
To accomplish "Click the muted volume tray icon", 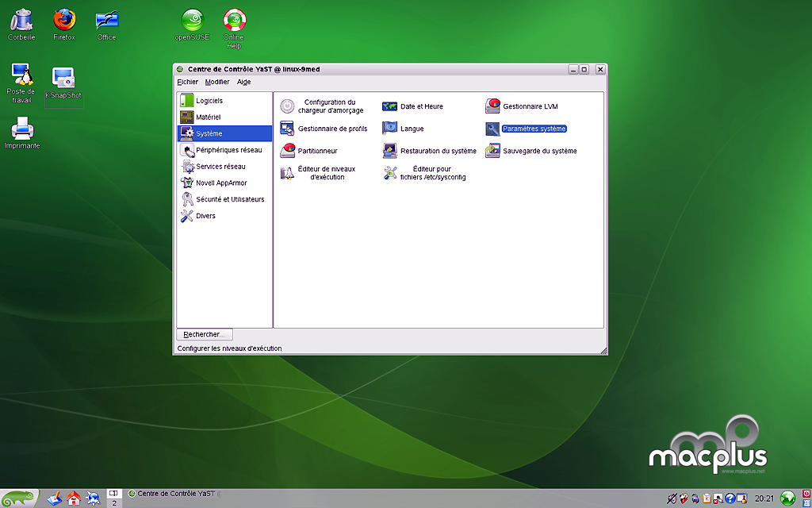I will (672, 498).
